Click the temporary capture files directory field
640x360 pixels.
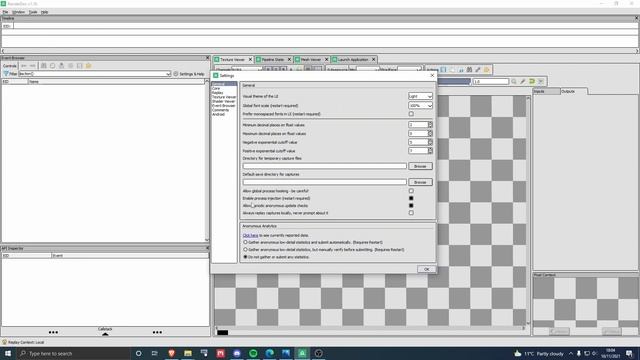pos(324,166)
